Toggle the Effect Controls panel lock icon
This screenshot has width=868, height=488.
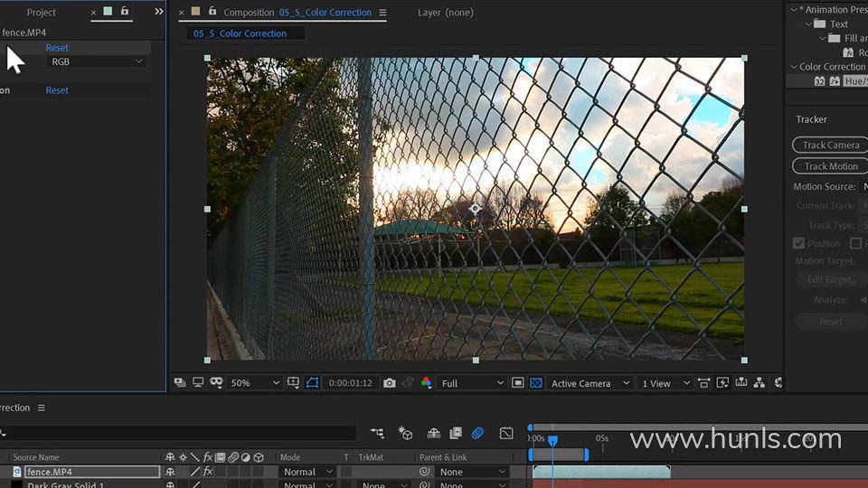tap(125, 11)
